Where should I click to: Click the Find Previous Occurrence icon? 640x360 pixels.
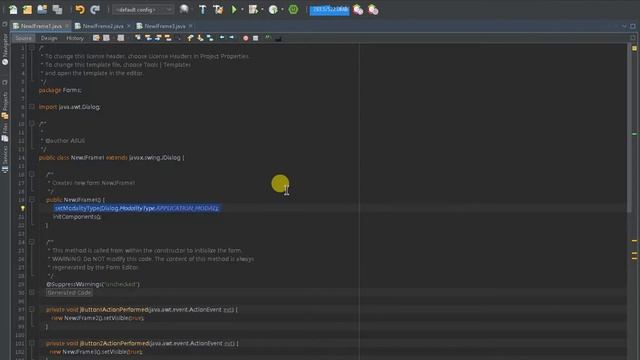point(148,38)
